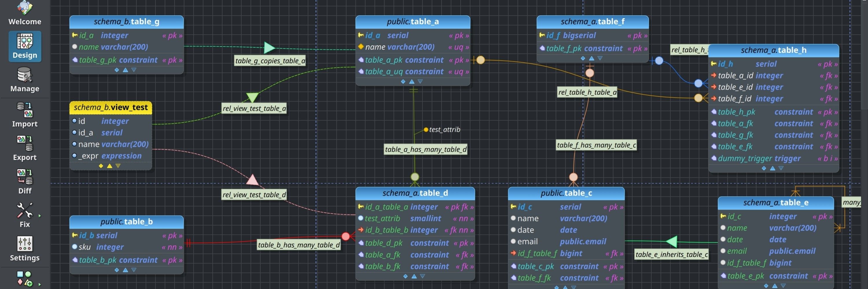Click the Export model icon

point(25,148)
